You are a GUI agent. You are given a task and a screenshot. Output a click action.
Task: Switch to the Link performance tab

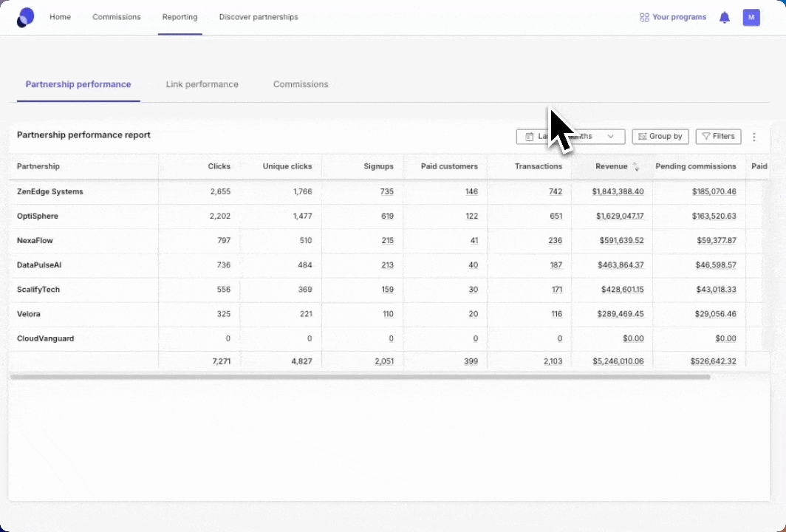[x=202, y=84]
